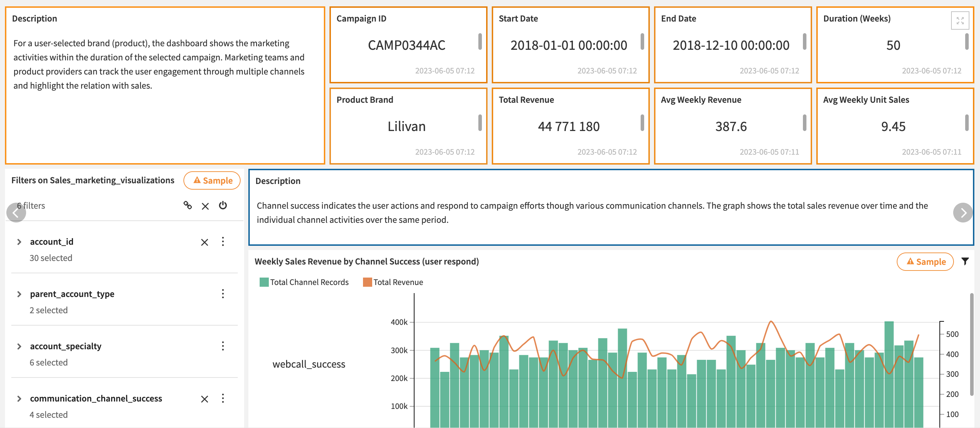Click the power icon to disable filters

tap(223, 206)
